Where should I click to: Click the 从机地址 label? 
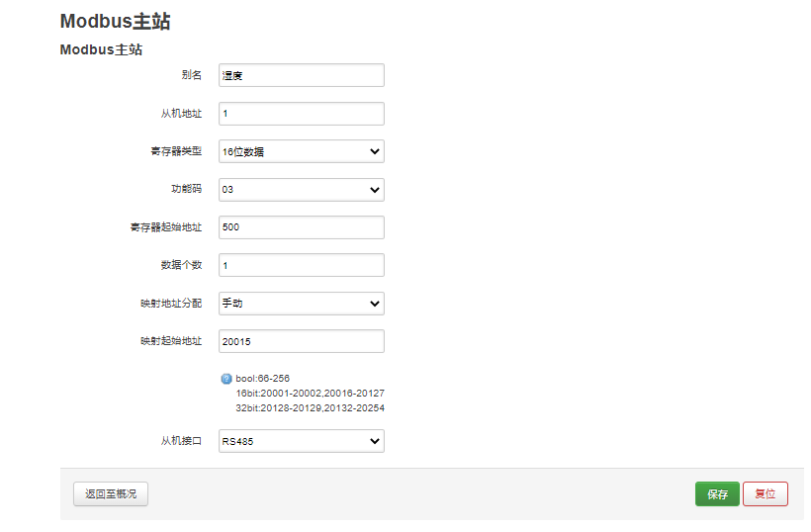[x=181, y=114]
